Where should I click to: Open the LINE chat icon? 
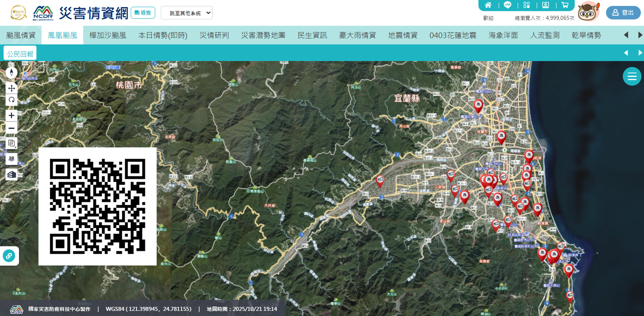[507, 5]
